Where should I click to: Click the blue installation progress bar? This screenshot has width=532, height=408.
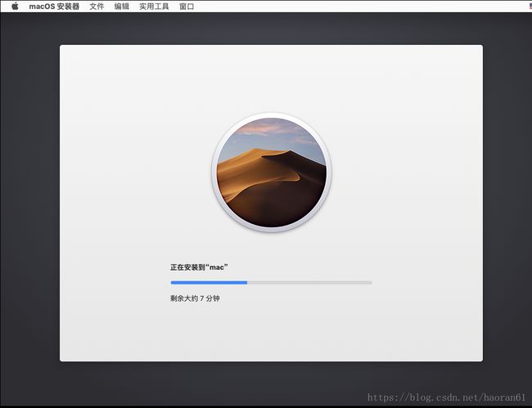[x=271, y=282]
